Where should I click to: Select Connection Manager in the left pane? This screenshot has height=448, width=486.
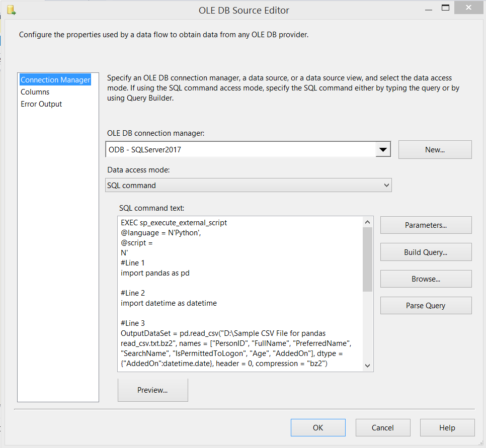[x=55, y=79]
